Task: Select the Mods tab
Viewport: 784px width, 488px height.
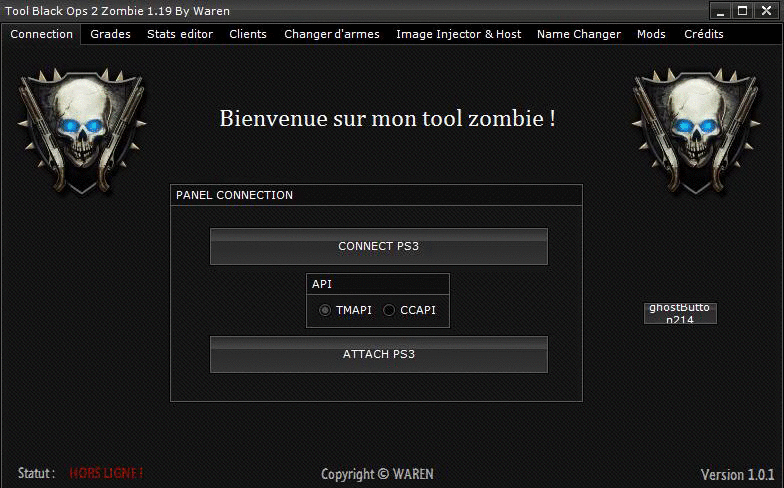Action: click(x=651, y=34)
